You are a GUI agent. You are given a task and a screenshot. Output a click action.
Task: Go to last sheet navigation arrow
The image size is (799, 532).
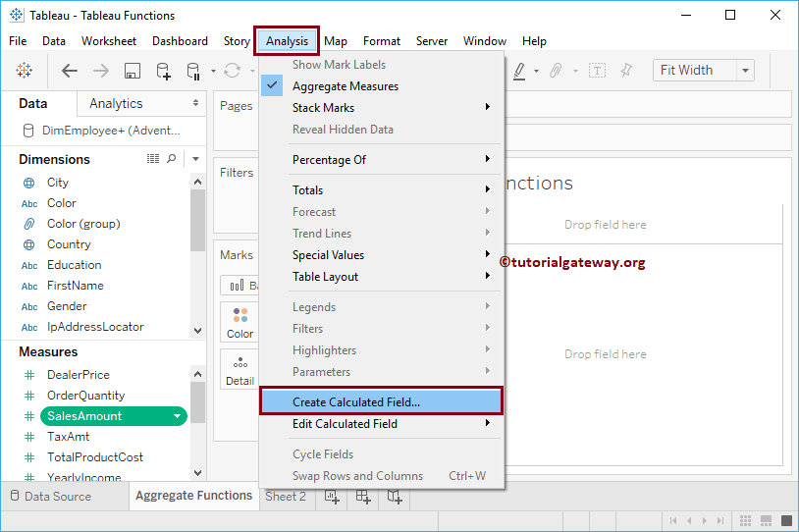720,521
